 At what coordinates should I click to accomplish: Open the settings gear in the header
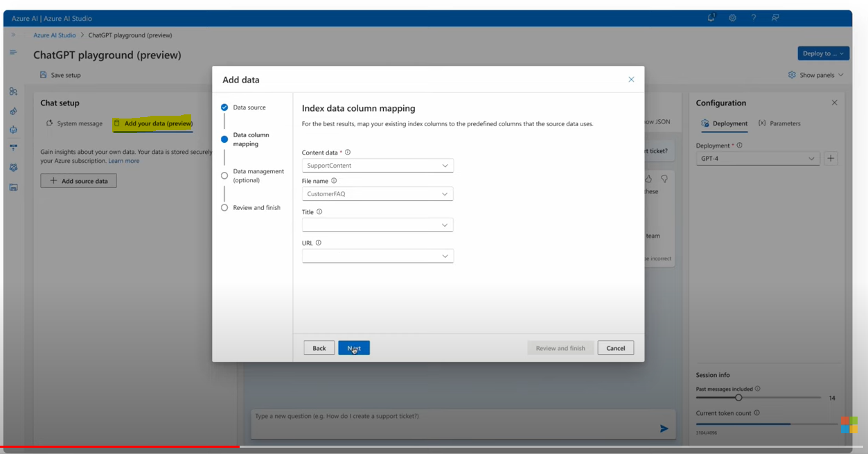point(732,17)
